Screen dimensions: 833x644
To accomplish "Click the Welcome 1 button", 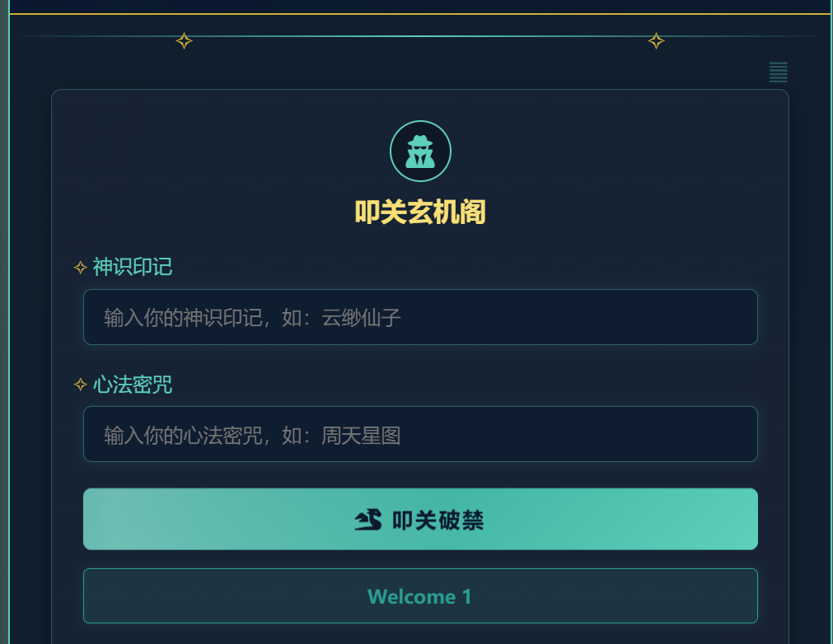I will [420, 596].
